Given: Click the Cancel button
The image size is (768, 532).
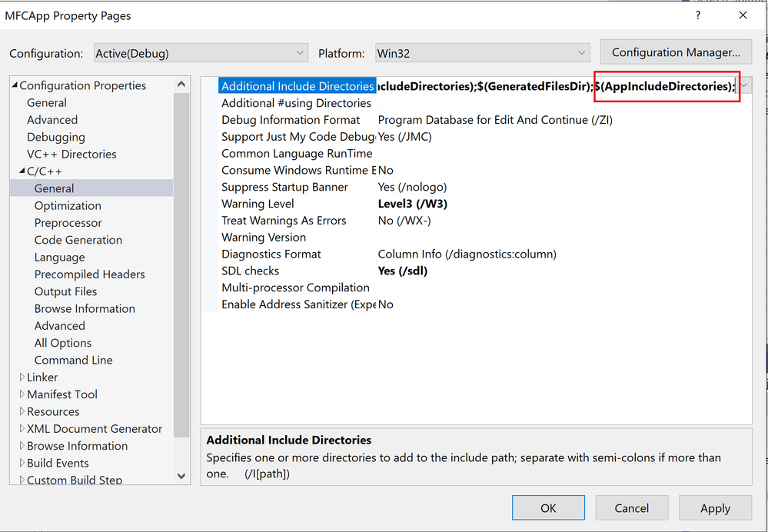Looking at the screenshot, I should (x=631, y=508).
